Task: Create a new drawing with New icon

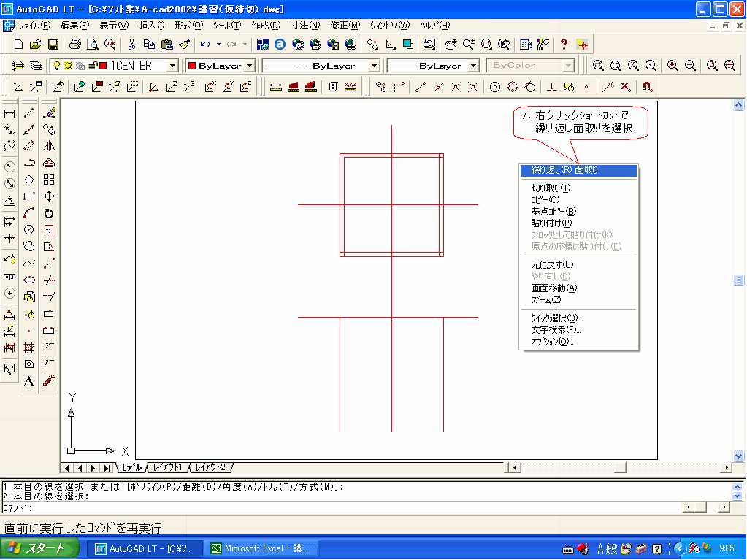Action: coord(18,45)
